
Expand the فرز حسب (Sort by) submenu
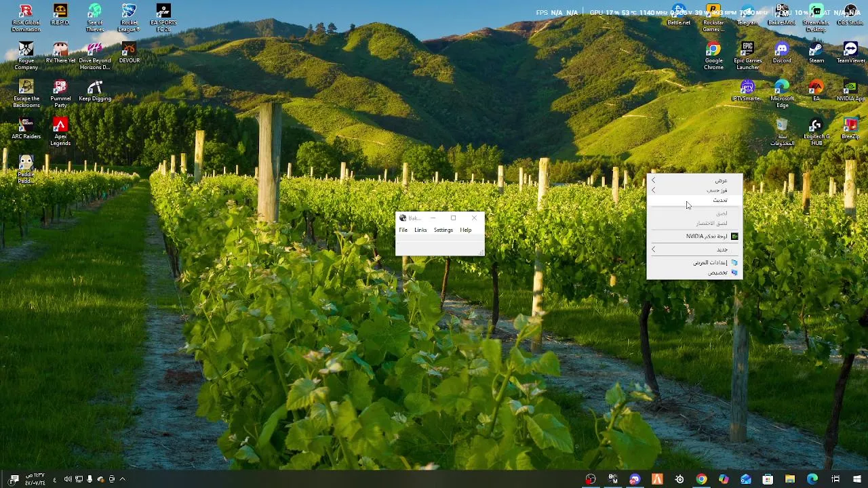(694, 190)
